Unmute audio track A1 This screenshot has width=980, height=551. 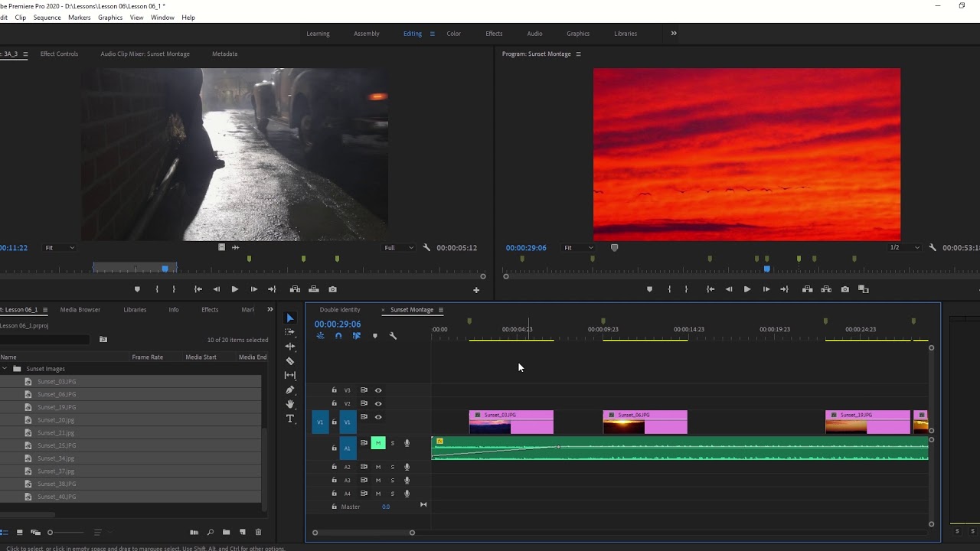[x=378, y=443]
